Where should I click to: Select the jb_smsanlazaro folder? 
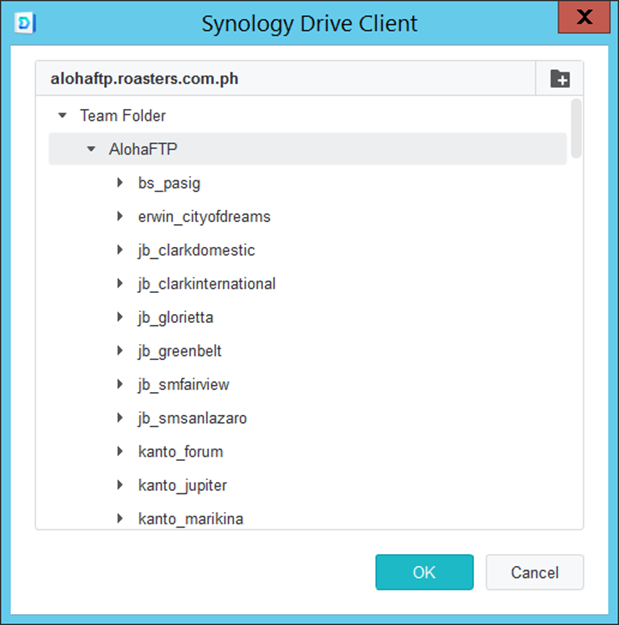(193, 418)
